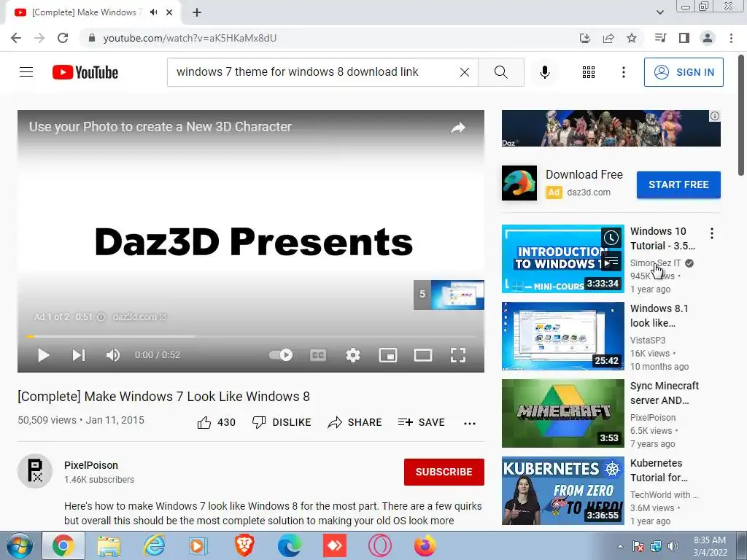Add Windows 10 Tutorial to Watch Later
The width and height of the screenshot is (747, 560).
[x=611, y=237]
